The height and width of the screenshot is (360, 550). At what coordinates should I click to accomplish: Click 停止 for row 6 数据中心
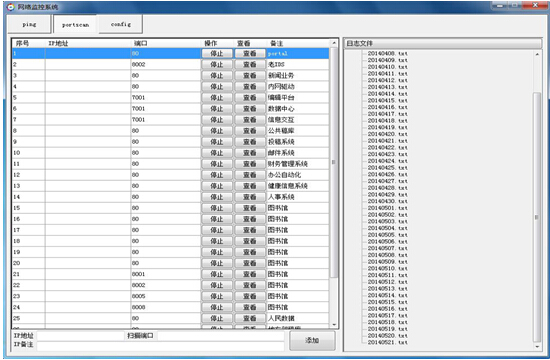(x=217, y=108)
